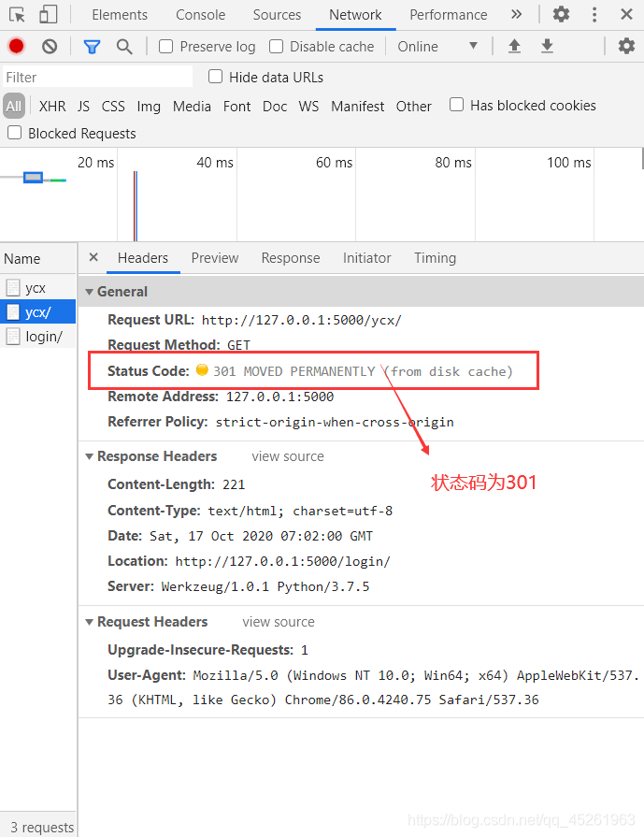Open network settings gear icon
The width and height of the screenshot is (644, 837).
[626, 47]
